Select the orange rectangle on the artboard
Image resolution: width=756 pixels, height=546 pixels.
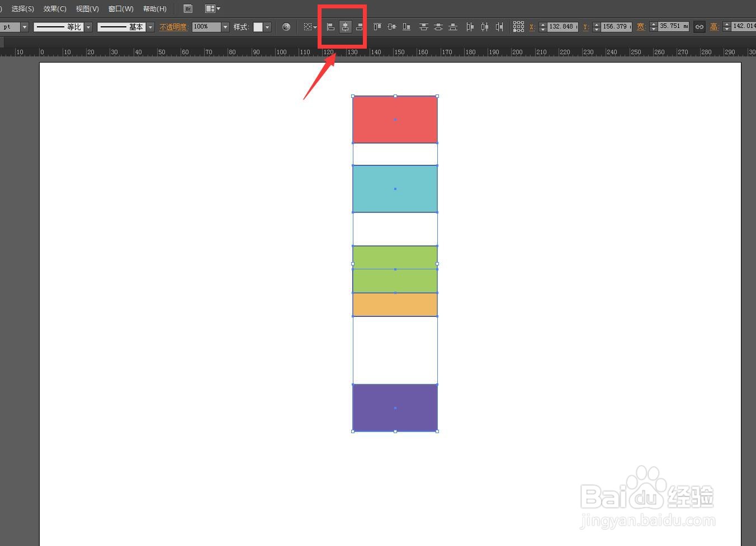[395, 305]
